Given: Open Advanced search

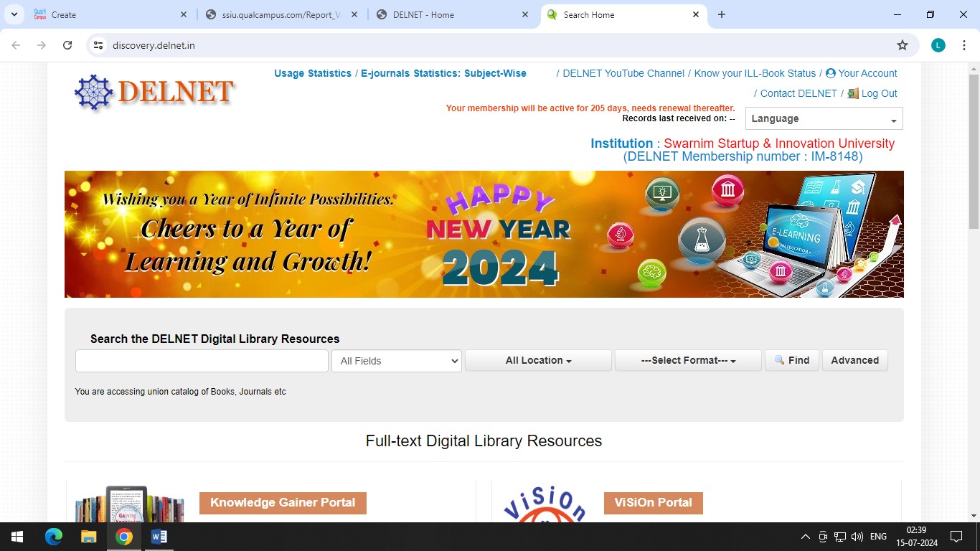Looking at the screenshot, I should pyautogui.click(x=855, y=360).
